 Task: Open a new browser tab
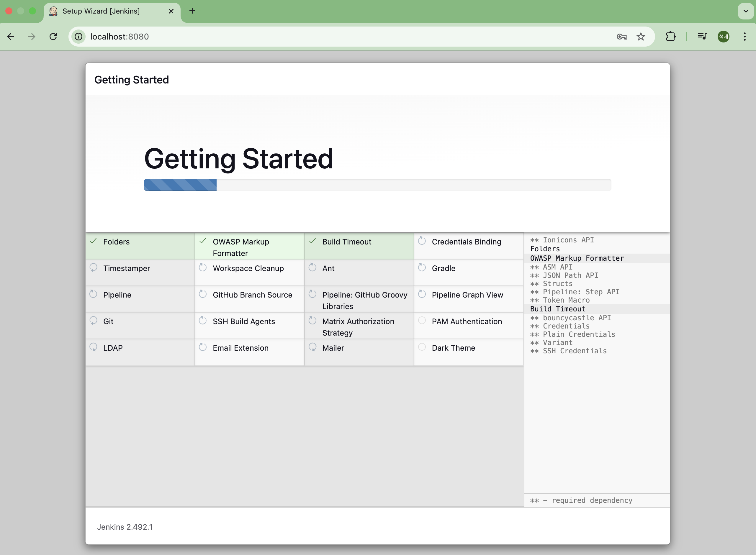coord(192,11)
